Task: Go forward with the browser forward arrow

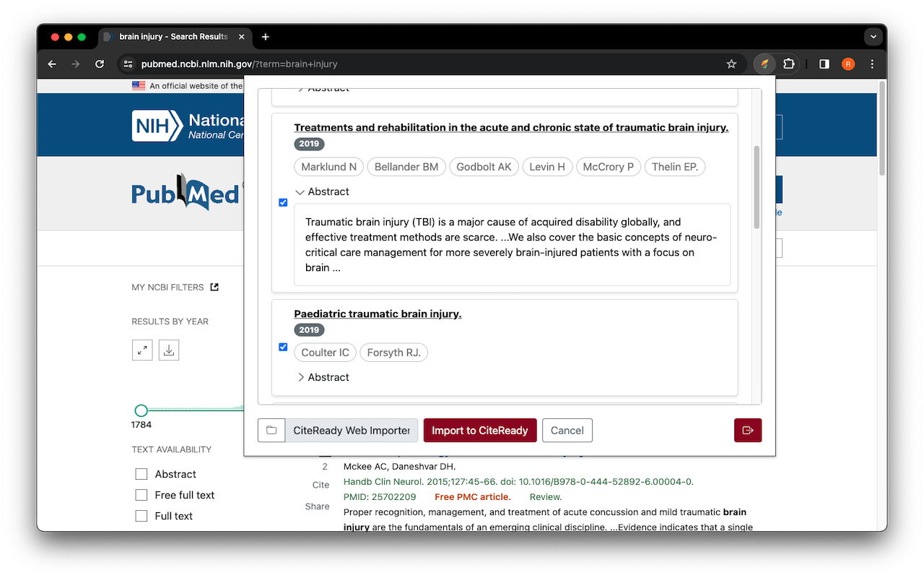Action: [x=76, y=64]
